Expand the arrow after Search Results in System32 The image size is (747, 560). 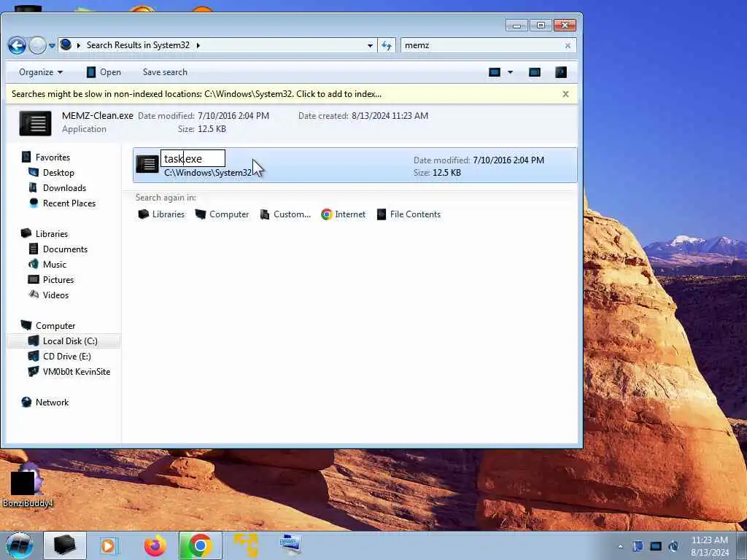click(x=198, y=45)
